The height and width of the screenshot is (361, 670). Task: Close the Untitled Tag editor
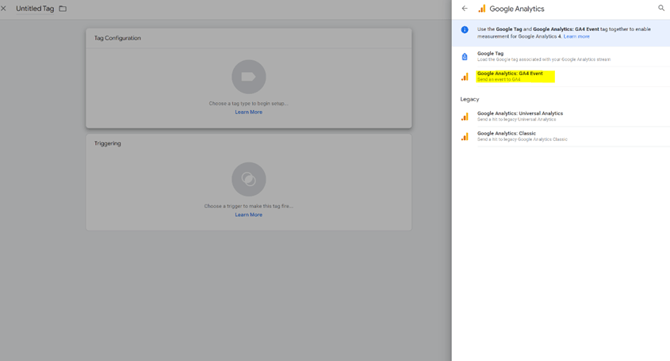[3, 8]
